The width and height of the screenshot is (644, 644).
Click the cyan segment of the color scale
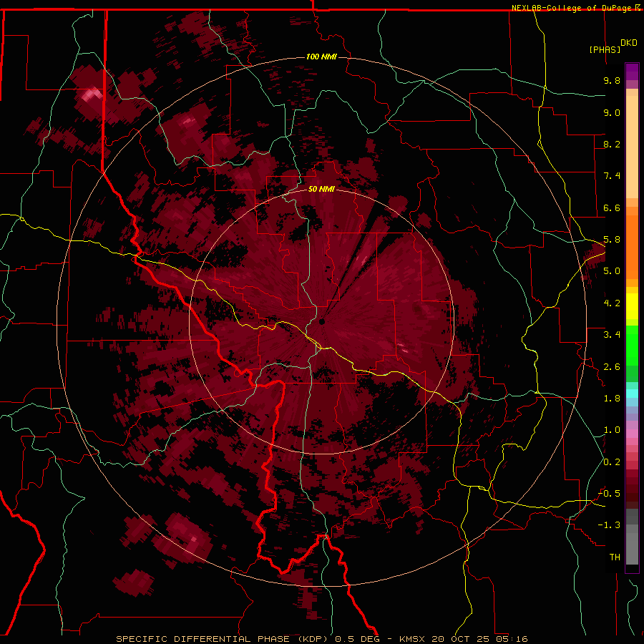tap(632, 393)
